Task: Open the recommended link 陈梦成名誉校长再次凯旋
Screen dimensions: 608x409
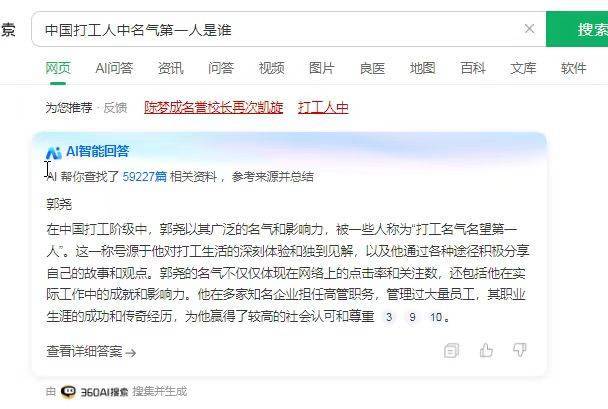Action: [x=213, y=107]
